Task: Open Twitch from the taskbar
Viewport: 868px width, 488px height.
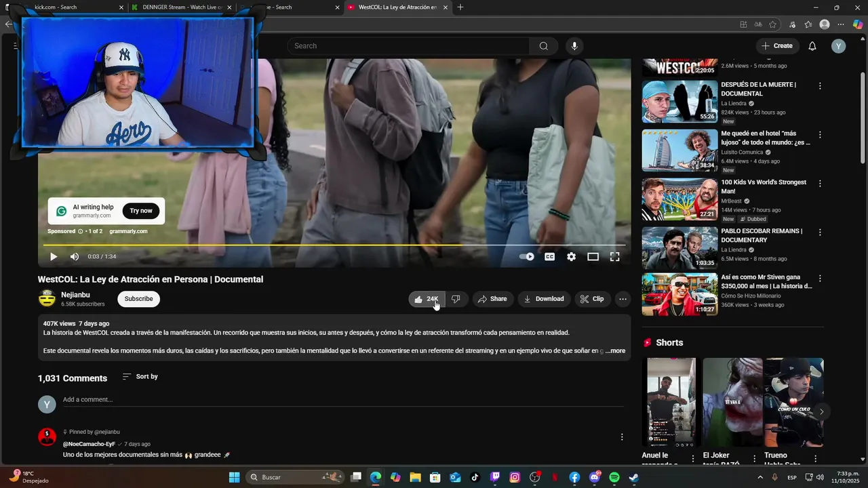Action: tap(495, 477)
